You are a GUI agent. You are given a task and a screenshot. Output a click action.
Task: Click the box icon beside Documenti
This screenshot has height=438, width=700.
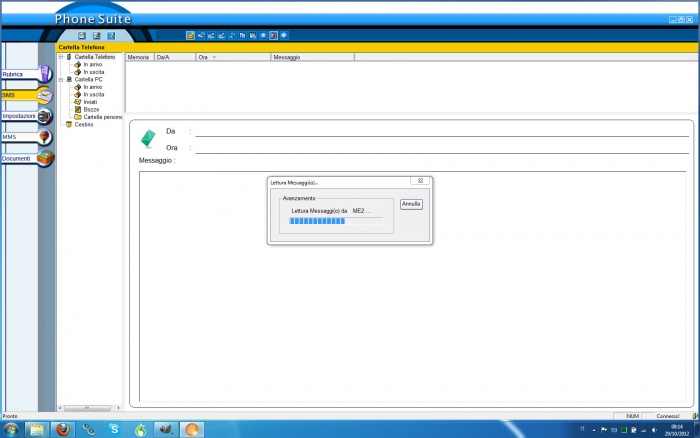click(x=45, y=158)
